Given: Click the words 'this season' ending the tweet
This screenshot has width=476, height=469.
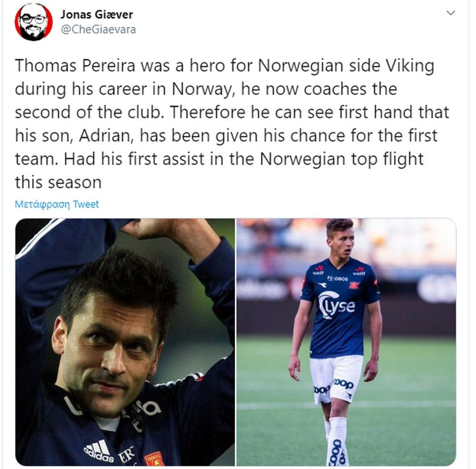Looking at the screenshot, I should pos(58,182).
